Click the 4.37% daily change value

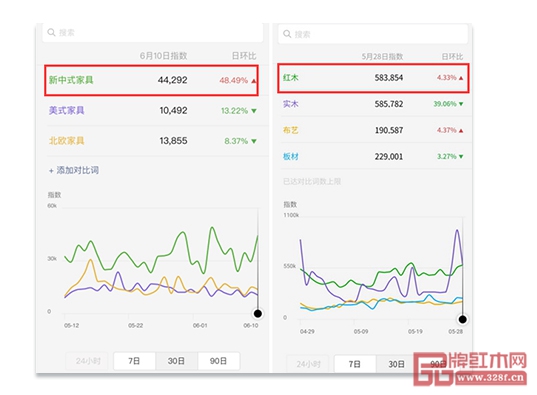[447, 130]
